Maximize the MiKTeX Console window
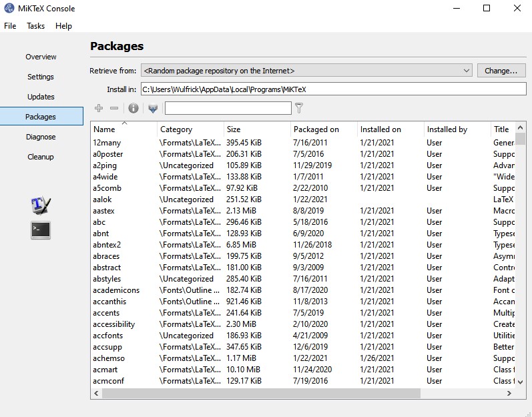This screenshot has width=532, height=417. [x=487, y=8]
